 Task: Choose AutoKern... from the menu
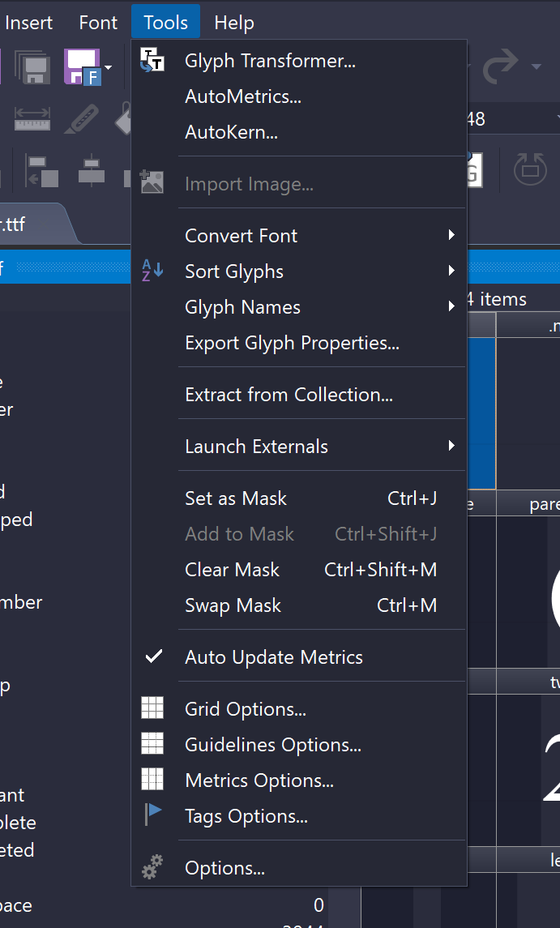(231, 132)
